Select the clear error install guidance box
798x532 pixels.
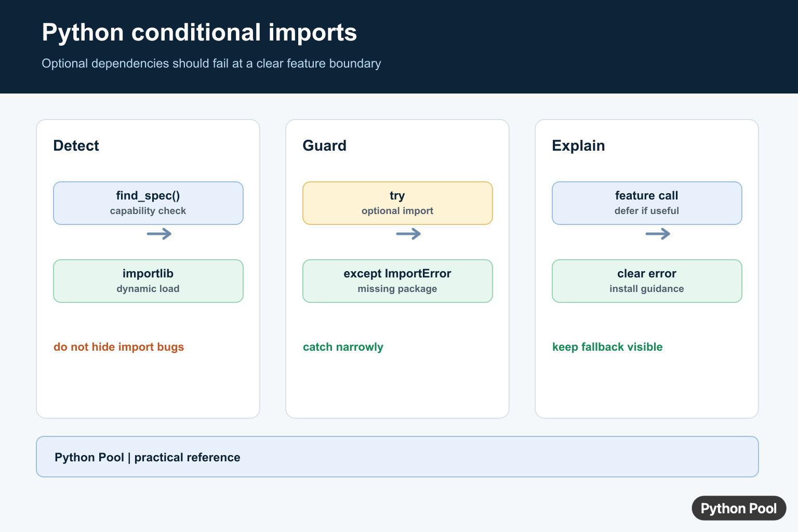pos(647,281)
